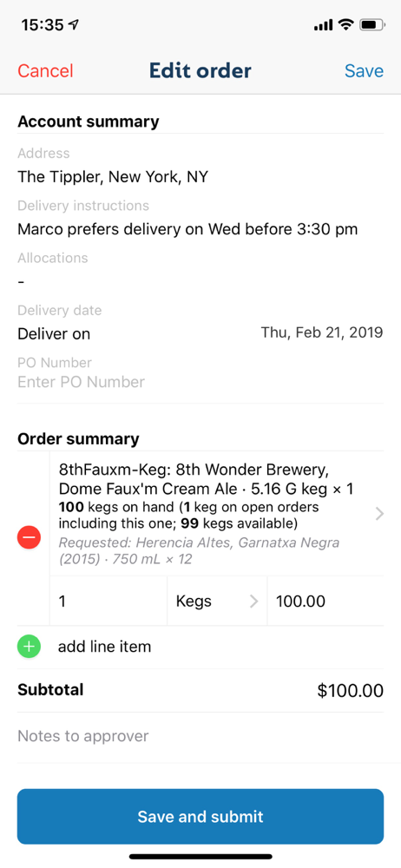Open the delivery date Thu, Feb 21, 2019
The width and height of the screenshot is (401, 868).
click(x=322, y=332)
